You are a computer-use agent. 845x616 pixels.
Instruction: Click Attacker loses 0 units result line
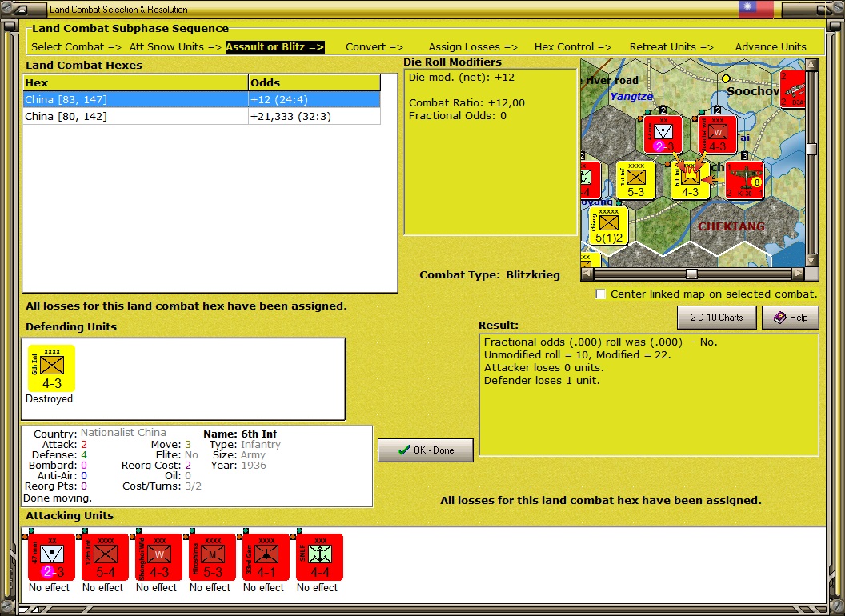click(x=544, y=367)
